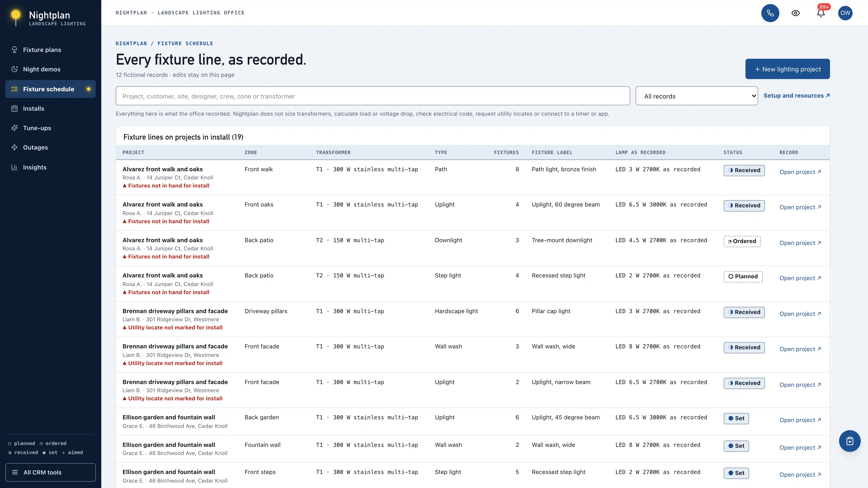868x488 pixels.
Task: Open the All records dropdown
Action: tap(696, 96)
